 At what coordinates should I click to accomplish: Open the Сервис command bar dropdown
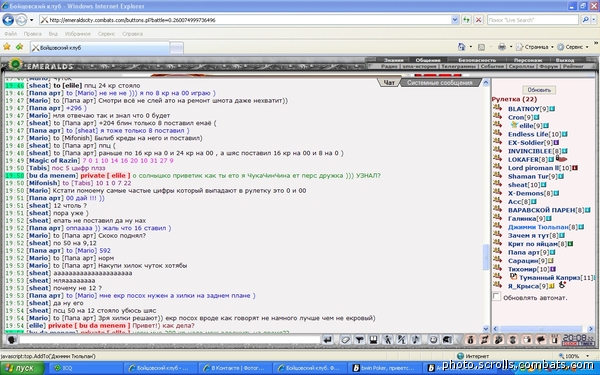573,47
